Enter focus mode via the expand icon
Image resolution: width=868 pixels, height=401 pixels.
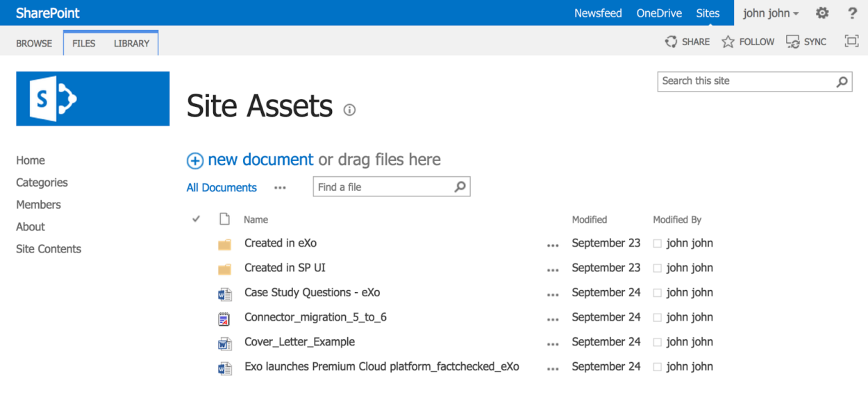pyautogui.click(x=851, y=41)
